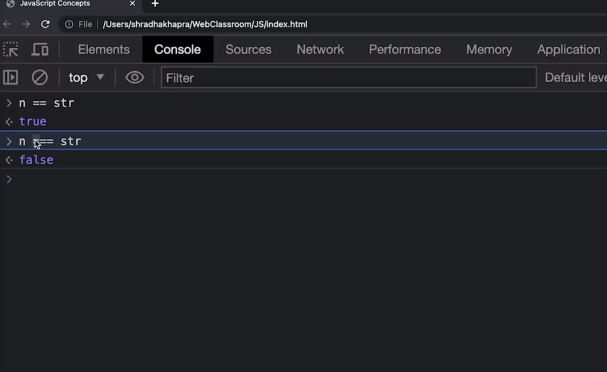The height and width of the screenshot is (372, 607).
Task: Select the Console tab
Action: click(177, 50)
